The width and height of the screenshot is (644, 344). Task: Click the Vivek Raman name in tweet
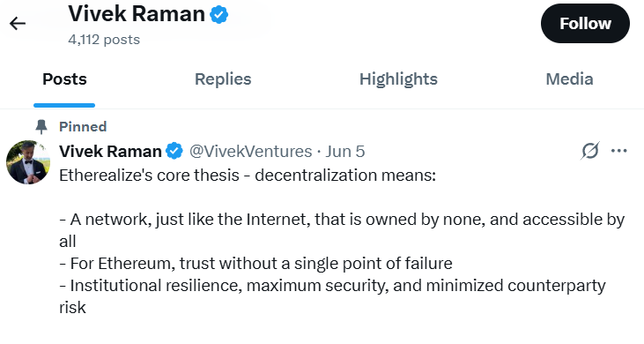pos(110,151)
